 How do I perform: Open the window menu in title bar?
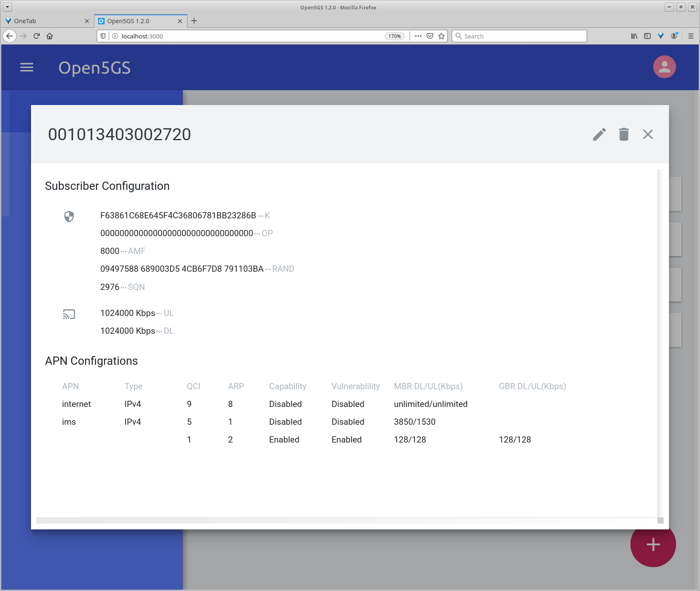tap(7, 7)
